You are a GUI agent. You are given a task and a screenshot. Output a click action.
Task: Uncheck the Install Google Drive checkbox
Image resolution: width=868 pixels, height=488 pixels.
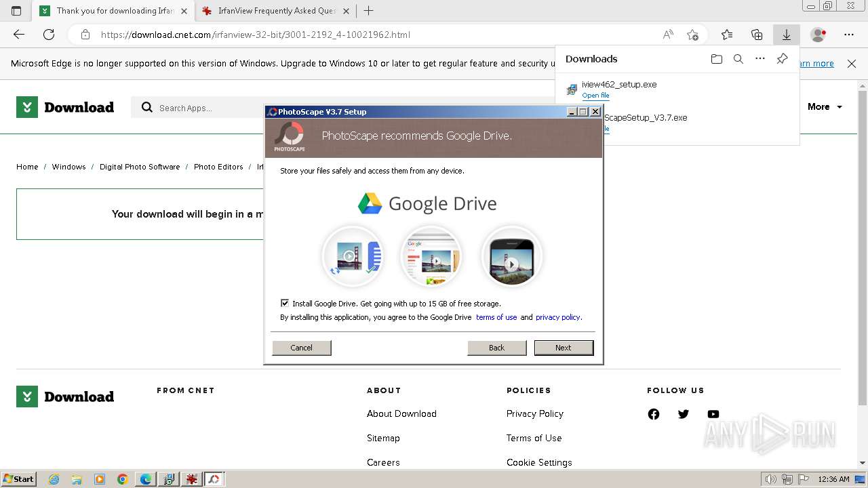(285, 303)
